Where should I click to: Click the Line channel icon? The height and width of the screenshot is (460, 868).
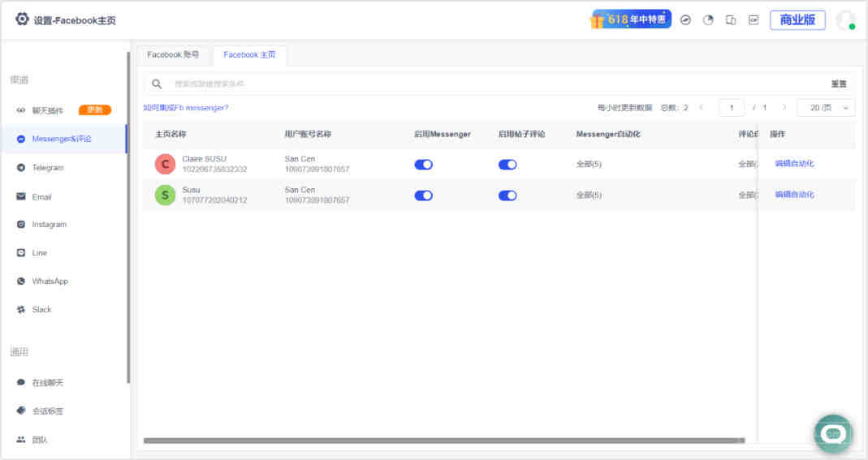(21, 252)
